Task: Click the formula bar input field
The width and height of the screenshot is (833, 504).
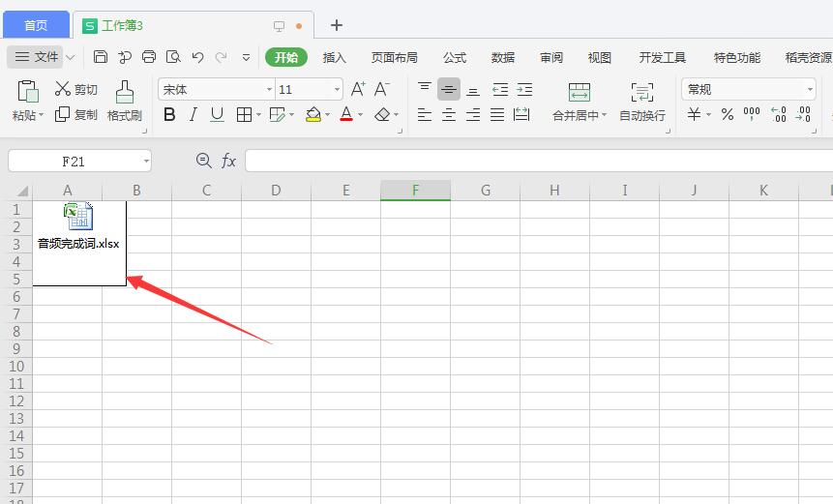Action: [539, 161]
